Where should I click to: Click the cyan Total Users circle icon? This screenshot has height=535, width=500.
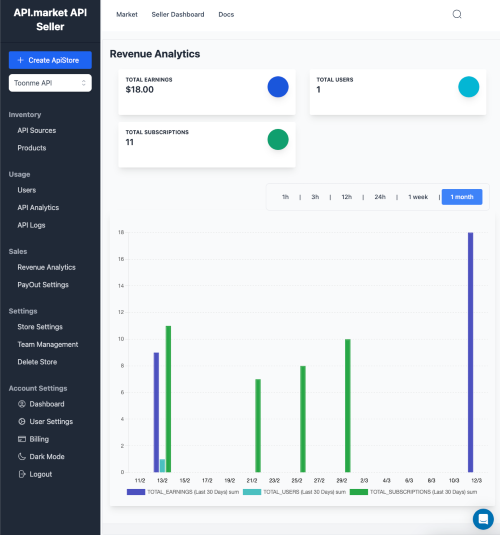click(468, 87)
